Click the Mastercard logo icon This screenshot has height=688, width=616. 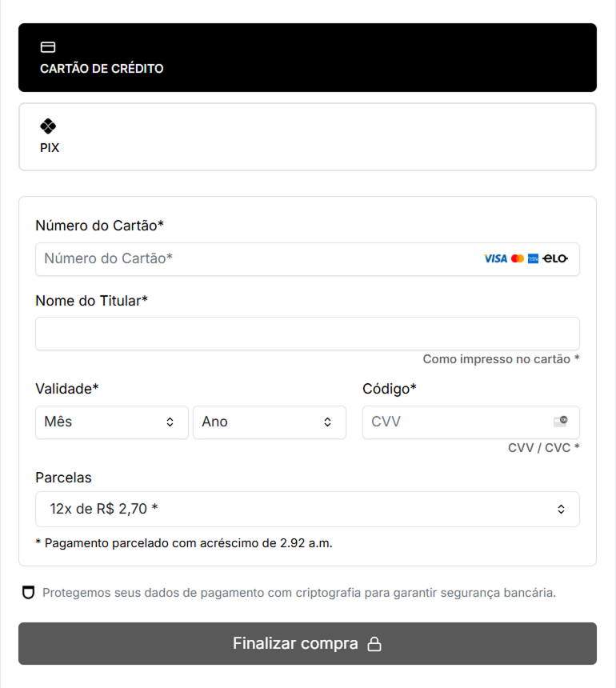point(518,259)
